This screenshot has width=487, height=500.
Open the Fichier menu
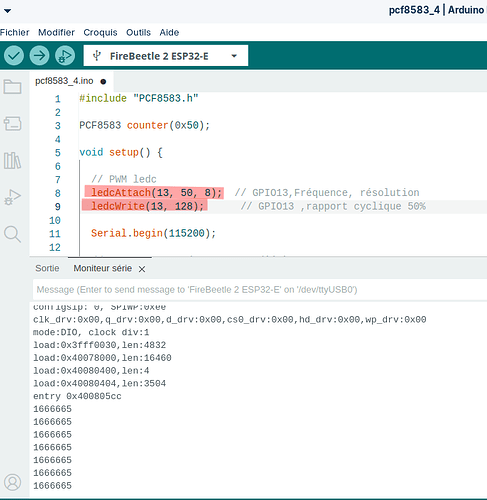14,32
